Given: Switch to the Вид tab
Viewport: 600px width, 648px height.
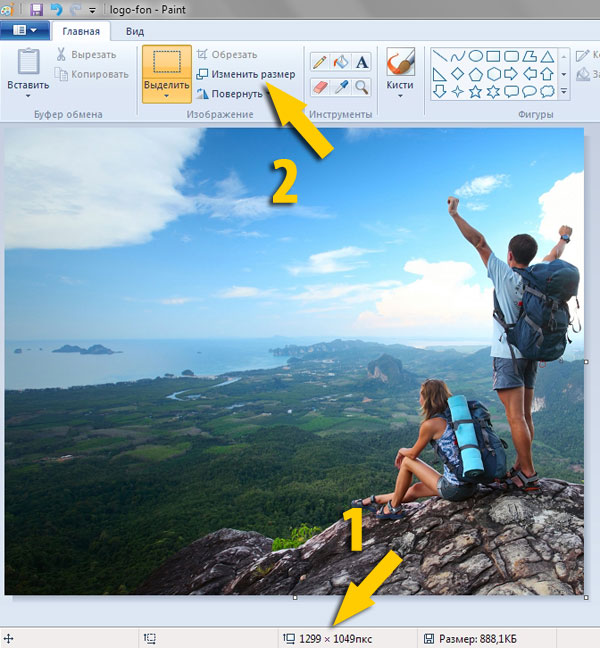Looking at the screenshot, I should tap(134, 31).
